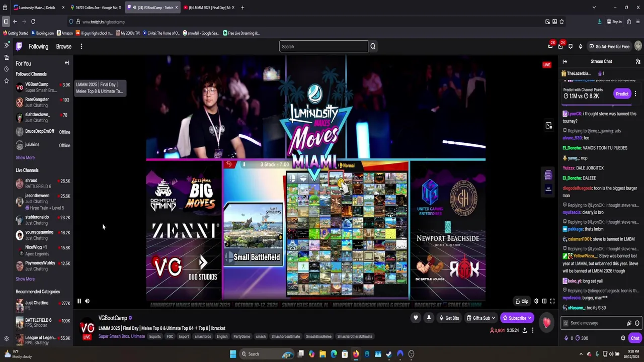The width and height of the screenshot is (644, 362).
Task: Click the search magnifier button
Action: [x=373, y=46]
